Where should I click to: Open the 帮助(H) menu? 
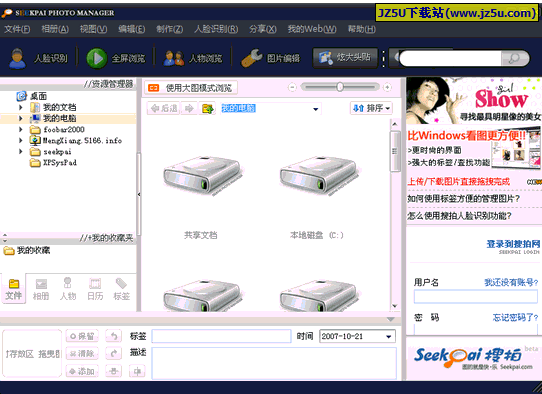pos(362,29)
